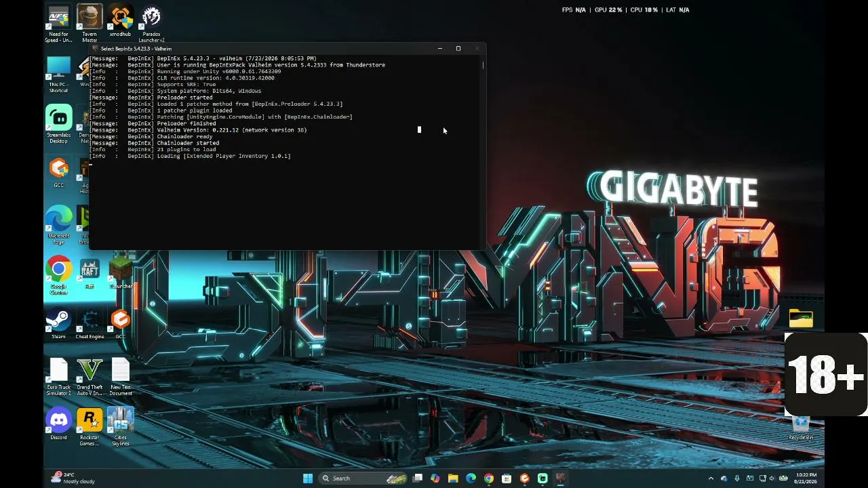This screenshot has height=488, width=868.
Task: Open the This PC shortcut
Action: [58, 75]
